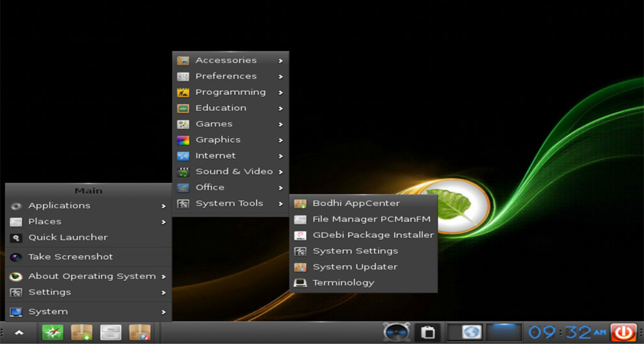Open the Programming category

click(x=230, y=92)
